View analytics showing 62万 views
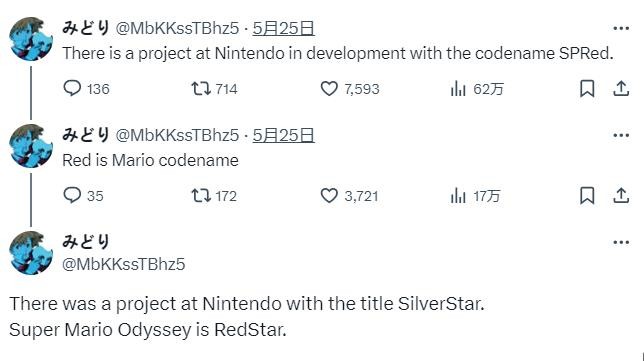Image resolution: width=644 pixels, height=361 pixels. point(458,88)
